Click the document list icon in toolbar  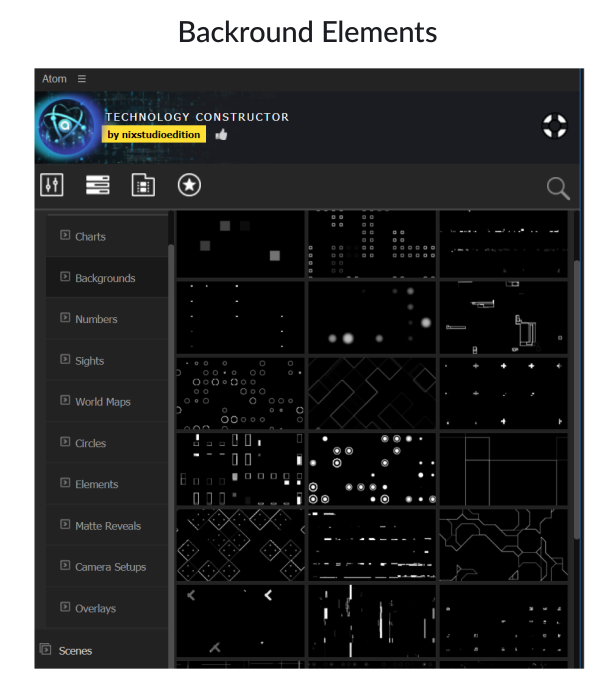pyautogui.click(x=143, y=185)
